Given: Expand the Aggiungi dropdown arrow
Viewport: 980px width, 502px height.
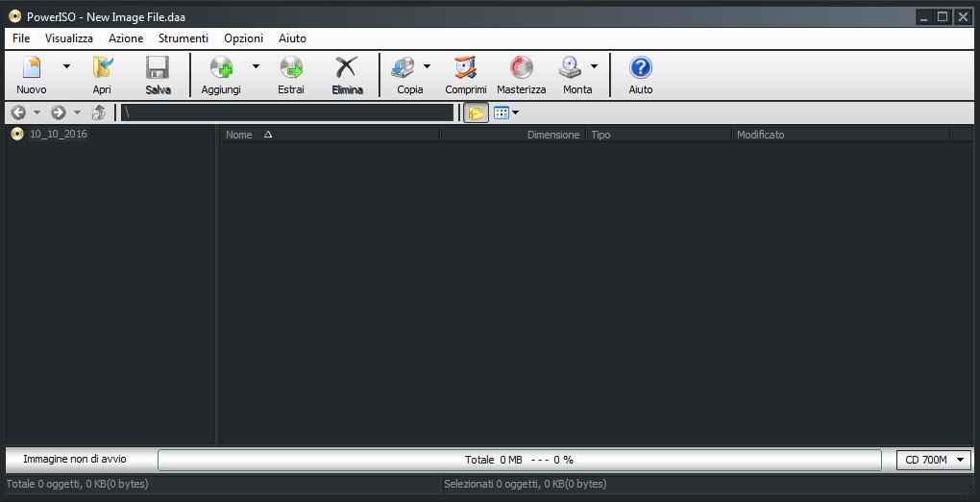Looking at the screenshot, I should coord(256,65).
